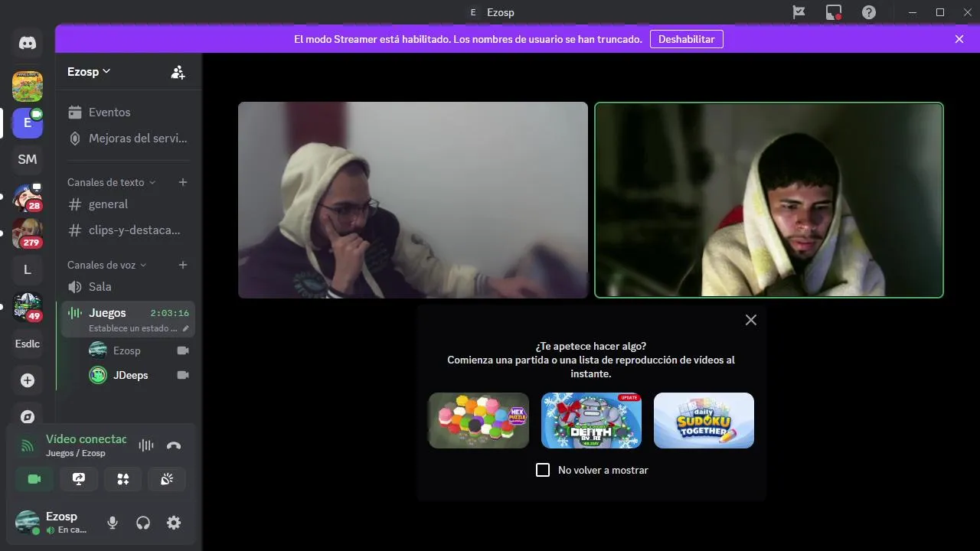Screen dimensions: 980x551
Task: Open clips-y-destacados text channel
Action: coord(128,230)
